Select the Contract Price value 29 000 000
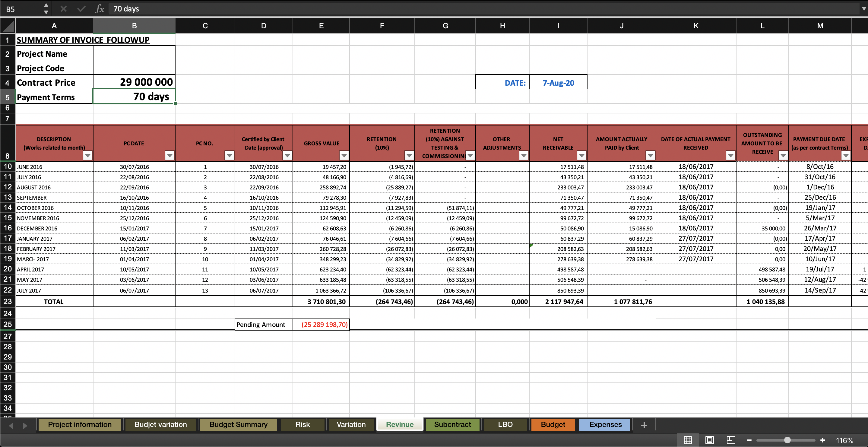Viewport: 868px width, 447px height. (x=134, y=82)
